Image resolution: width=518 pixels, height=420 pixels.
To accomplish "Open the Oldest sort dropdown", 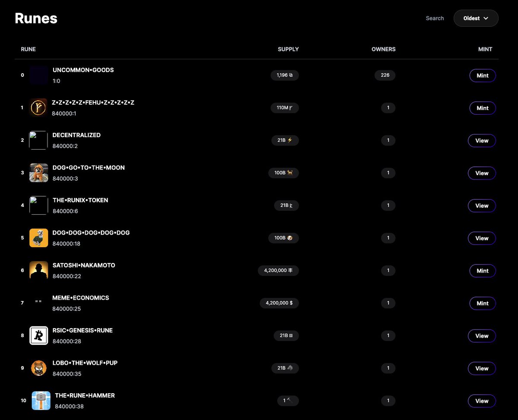I will coord(476,18).
